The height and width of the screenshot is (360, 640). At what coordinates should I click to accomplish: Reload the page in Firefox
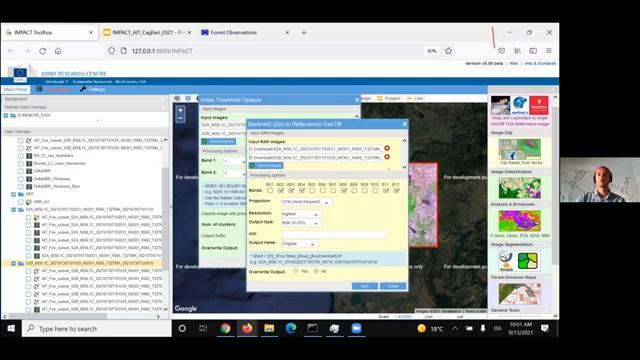42,51
